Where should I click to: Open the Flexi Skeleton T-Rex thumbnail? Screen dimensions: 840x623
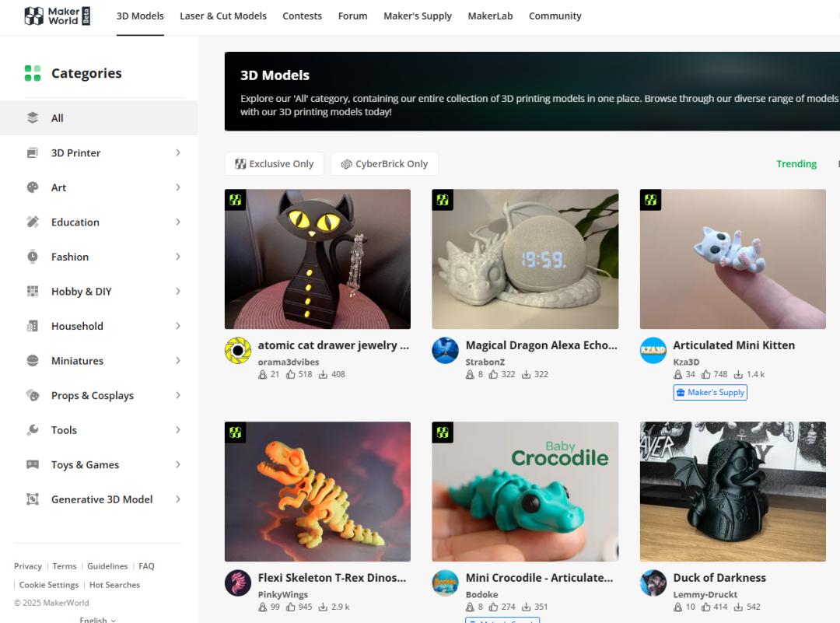[x=317, y=492]
